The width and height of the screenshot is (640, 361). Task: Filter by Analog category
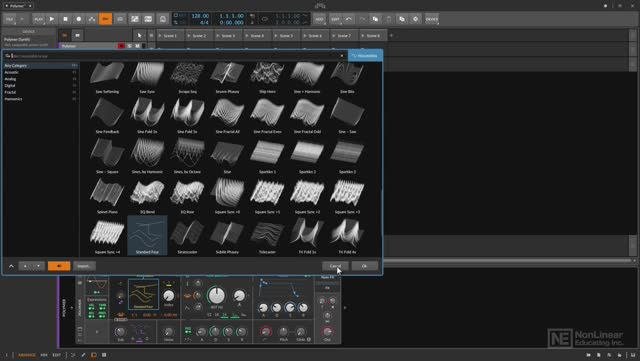41,79
